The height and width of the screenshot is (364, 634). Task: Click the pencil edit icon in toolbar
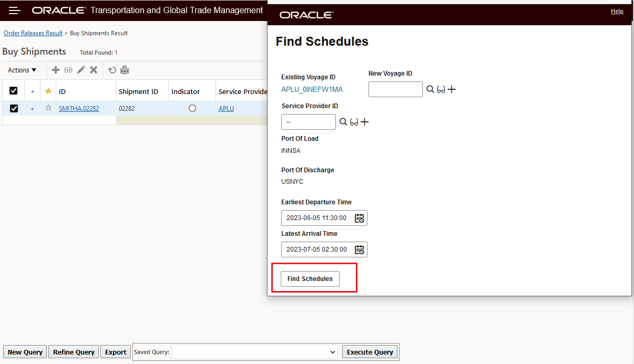click(81, 70)
